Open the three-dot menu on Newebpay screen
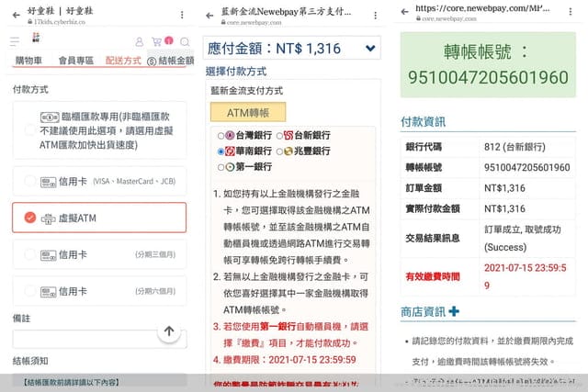 pyautogui.click(x=376, y=16)
